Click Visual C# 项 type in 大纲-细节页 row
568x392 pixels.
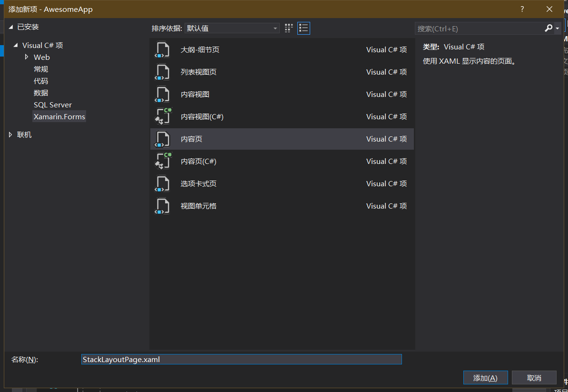386,49
